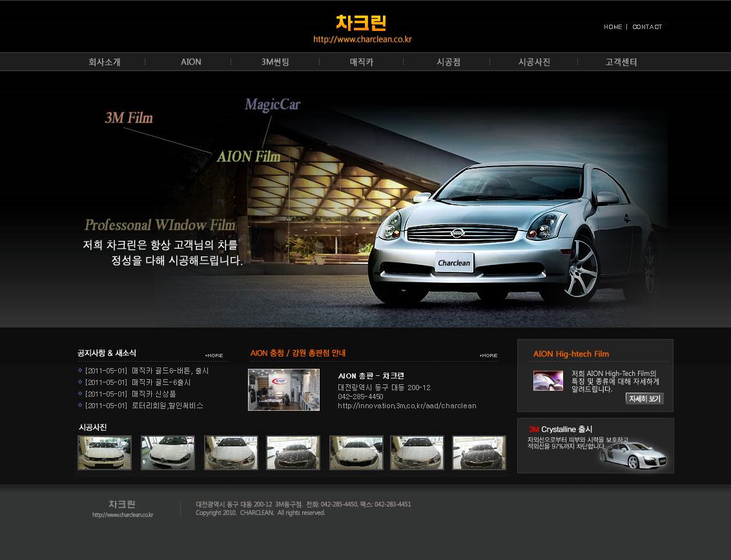731x560 pixels.
Task: Open MORE next to AION 총청 / 강원 총판점 안내
Action: (489, 355)
